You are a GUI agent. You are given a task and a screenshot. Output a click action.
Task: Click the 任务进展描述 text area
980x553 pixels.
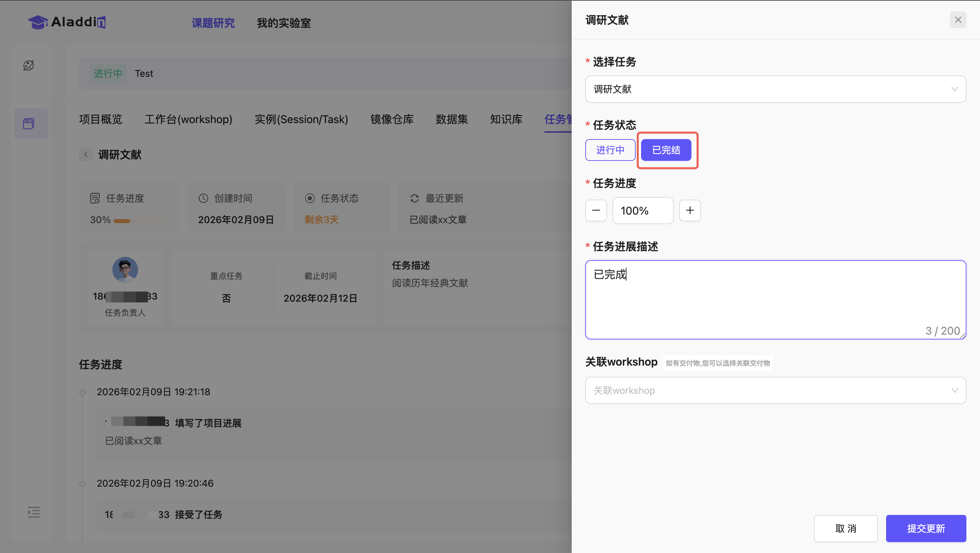pos(775,299)
